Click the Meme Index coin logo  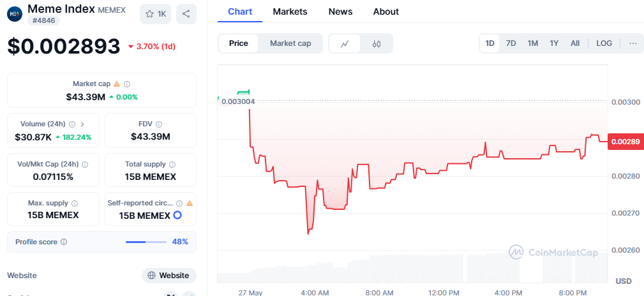point(15,14)
